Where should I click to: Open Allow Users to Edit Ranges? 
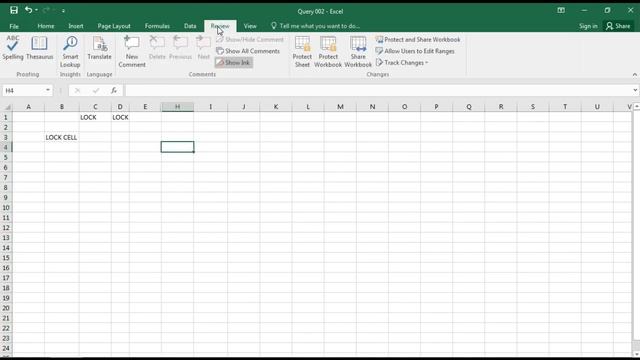(x=415, y=51)
